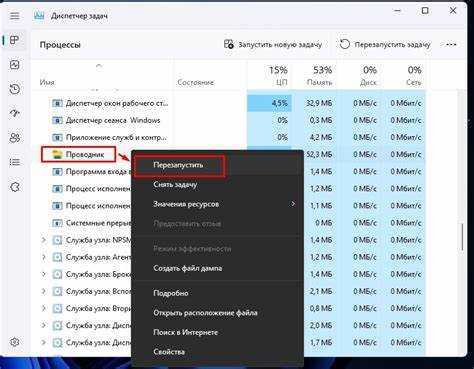
Task: Expand the Служба узла: NPSM row
Action: [44, 240]
